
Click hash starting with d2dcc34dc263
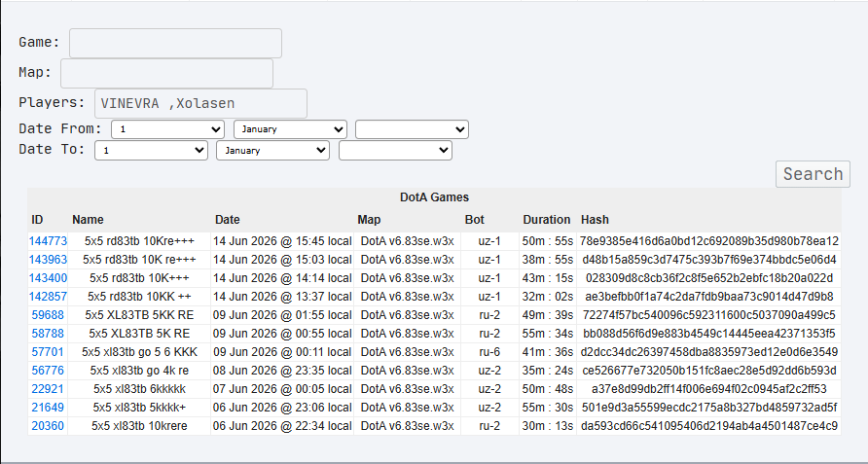[x=709, y=351]
